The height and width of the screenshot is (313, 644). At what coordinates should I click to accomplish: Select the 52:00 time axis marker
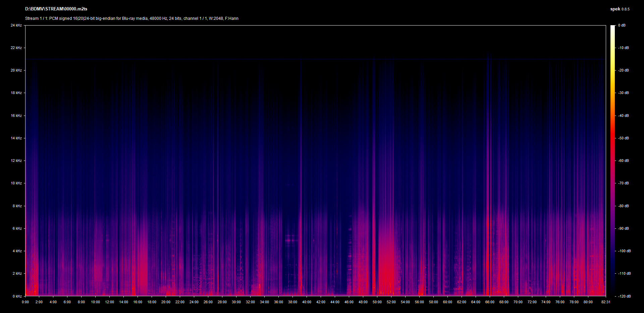click(x=391, y=302)
